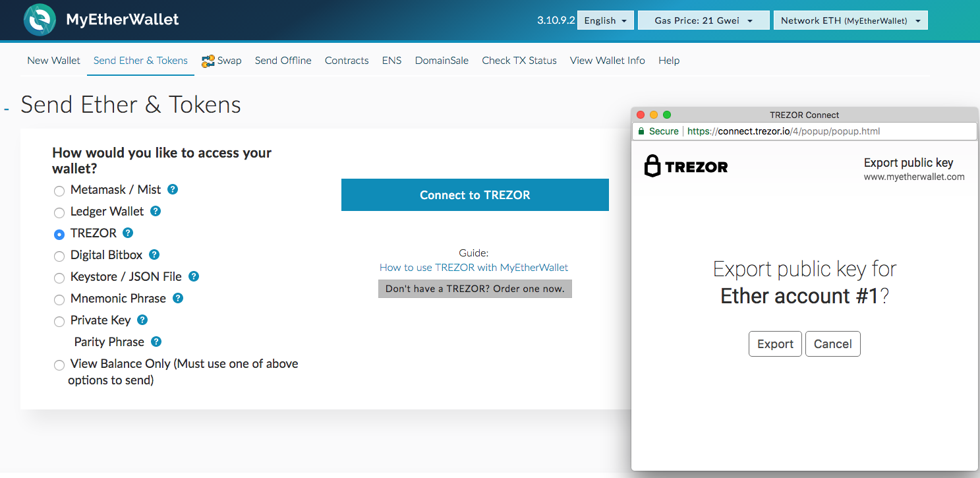The height and width of the screenshot is (478, 980).
Task: Select the Ledger Wallet radio button
Action: point(59,212)
